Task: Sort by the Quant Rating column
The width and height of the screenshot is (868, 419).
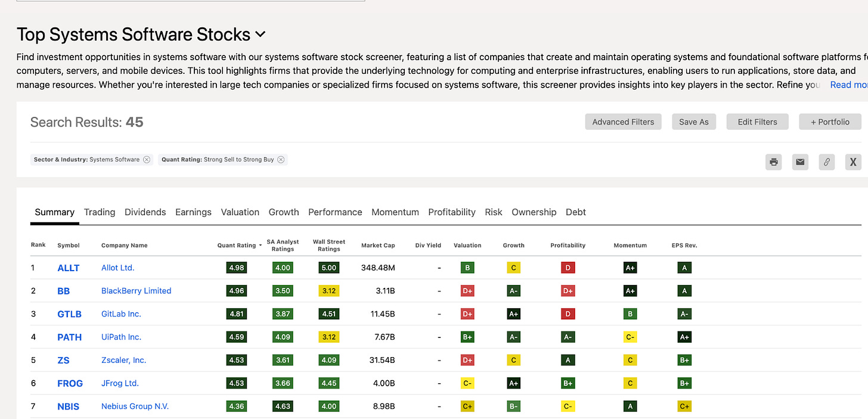Action: coord(240,245)
